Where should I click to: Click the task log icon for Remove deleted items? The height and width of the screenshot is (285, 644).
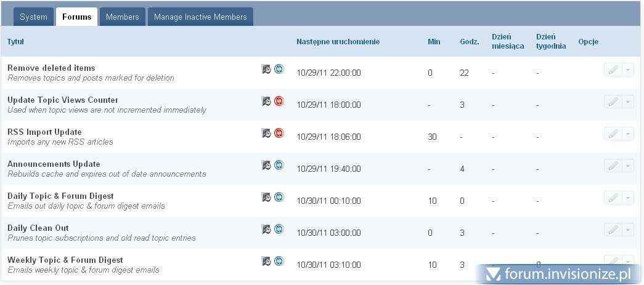pos(266,69)
